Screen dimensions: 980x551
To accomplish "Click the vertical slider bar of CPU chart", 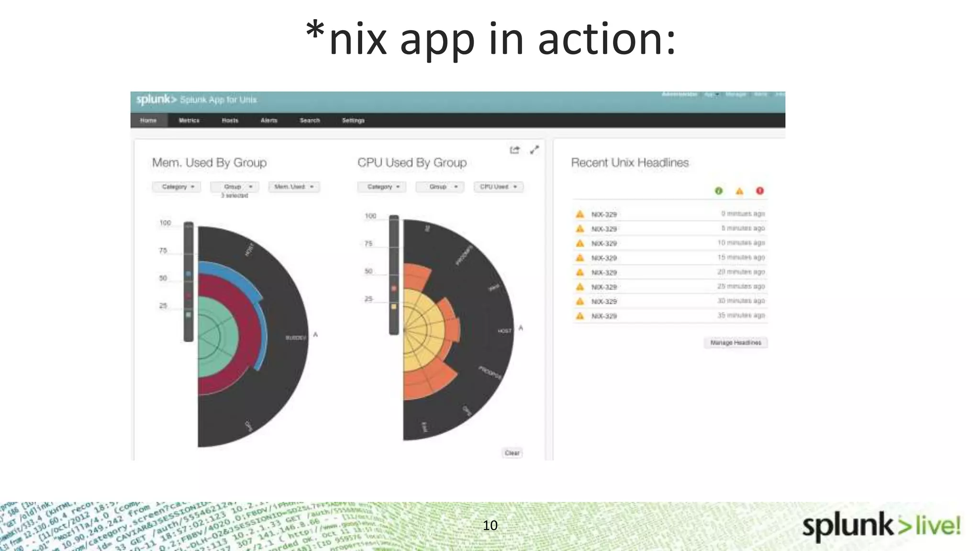I will click(x=394, y=275).
